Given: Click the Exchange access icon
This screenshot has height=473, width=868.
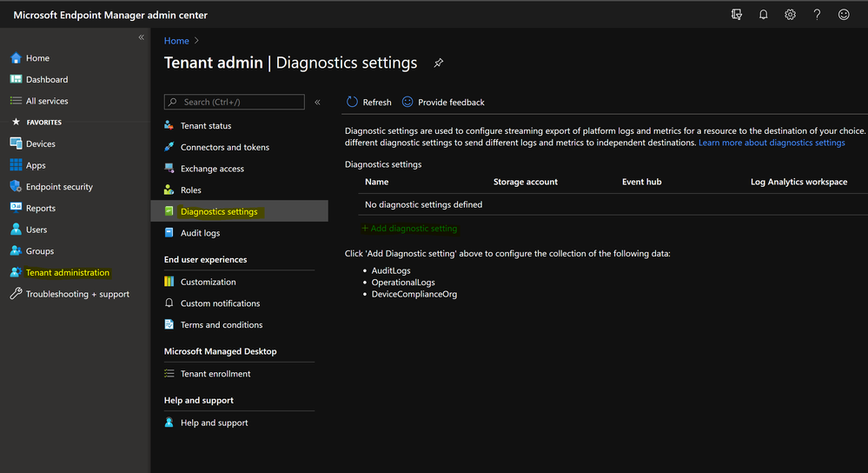Looking at the screenshot, I should point(169,169).
